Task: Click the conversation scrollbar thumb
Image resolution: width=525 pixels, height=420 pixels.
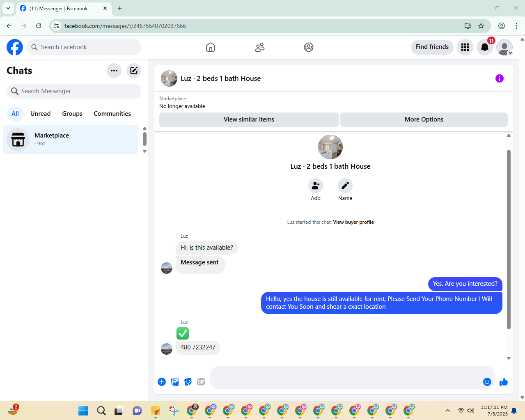Action: (509, 239)
